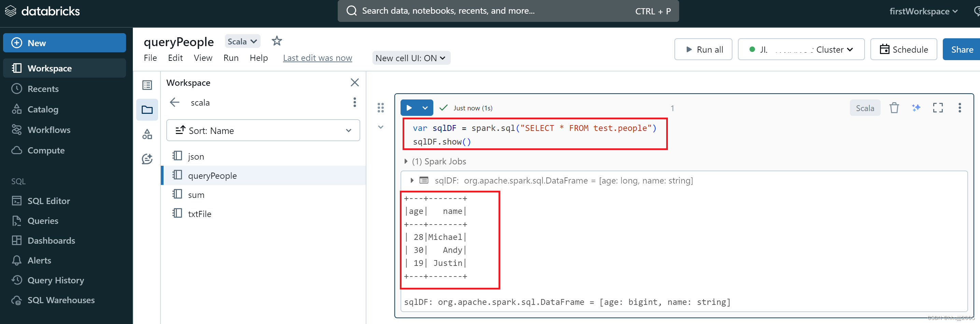Viewport: 980px width, 324px height.
Task: Click the Last edit was now link
Action: [317, 58]
